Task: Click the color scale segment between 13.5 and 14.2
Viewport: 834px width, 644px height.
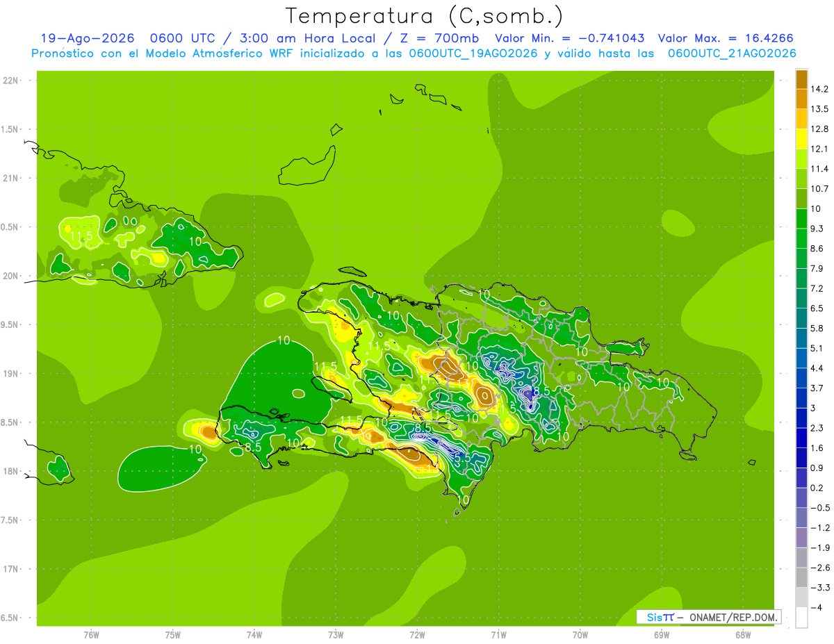Action: 801,99
